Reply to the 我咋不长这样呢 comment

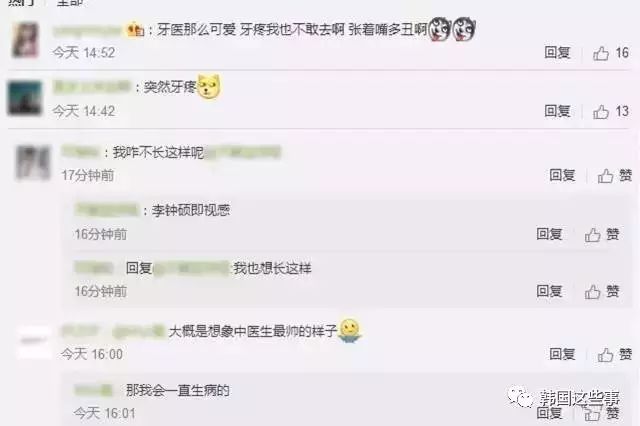(562, 175)
